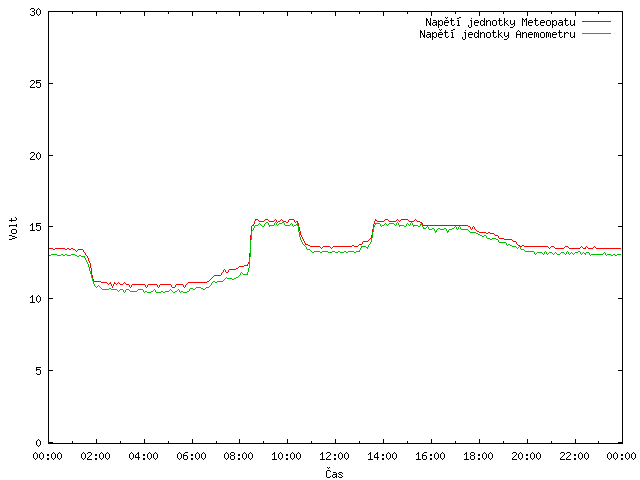
Task: Click the 20:00 time tick label
Action: [x=527, y=456]
